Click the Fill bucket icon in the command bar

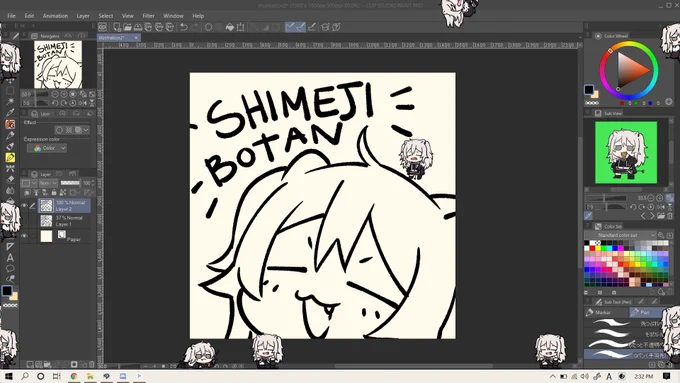tap(229, 27)
